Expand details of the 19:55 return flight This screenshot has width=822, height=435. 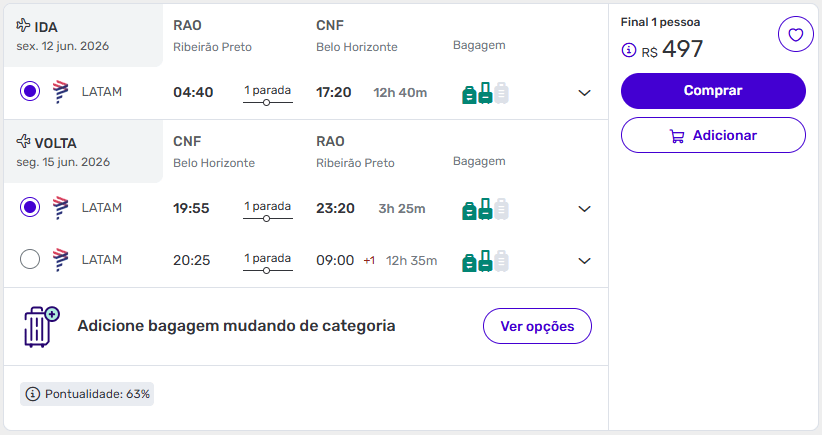pyautogui.click(x=585, y=209)
